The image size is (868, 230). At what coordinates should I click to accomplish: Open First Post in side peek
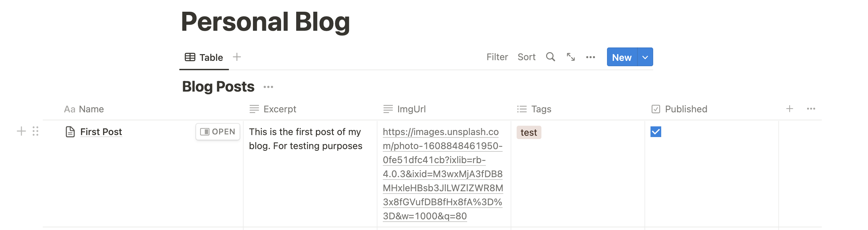[x=218, y=132]
